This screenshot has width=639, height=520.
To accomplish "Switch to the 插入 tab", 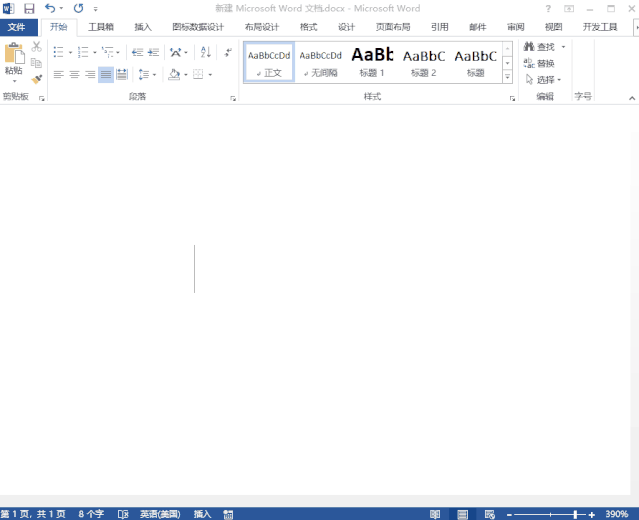I will [143, 27].
